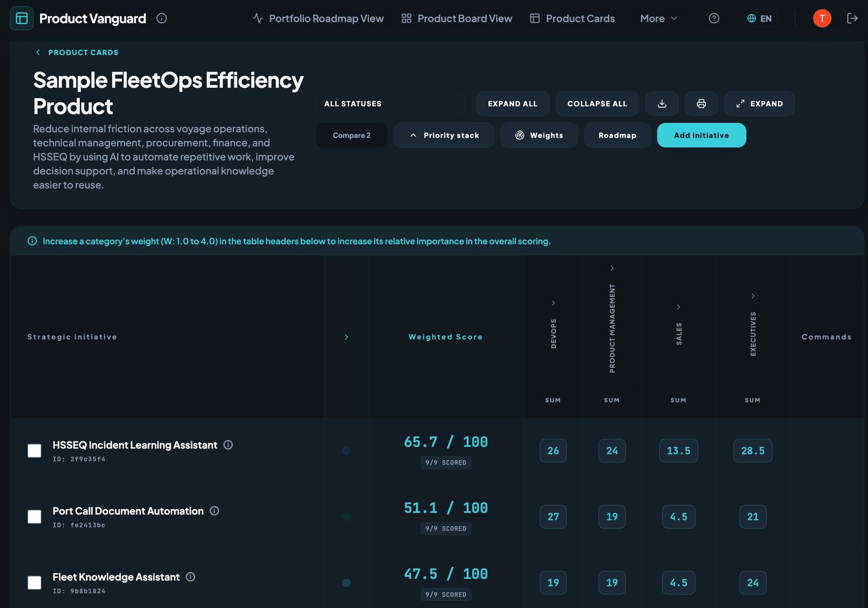Click the logout icon in top bar
The height and width of the screenshot is (608, 868).
(x=852, y=18)
